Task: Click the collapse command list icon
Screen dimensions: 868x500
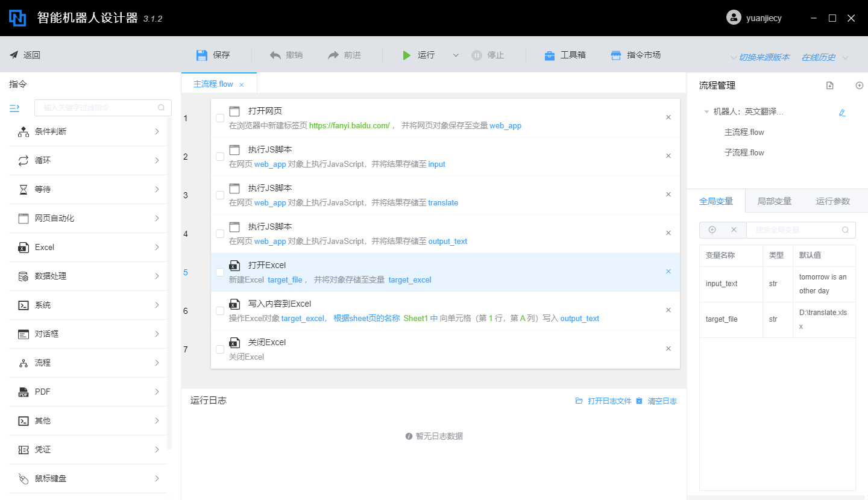Action: (x=15, y=108)
